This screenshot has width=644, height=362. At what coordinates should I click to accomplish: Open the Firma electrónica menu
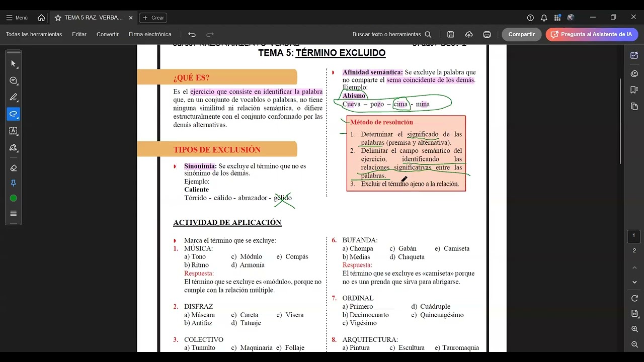150,34
